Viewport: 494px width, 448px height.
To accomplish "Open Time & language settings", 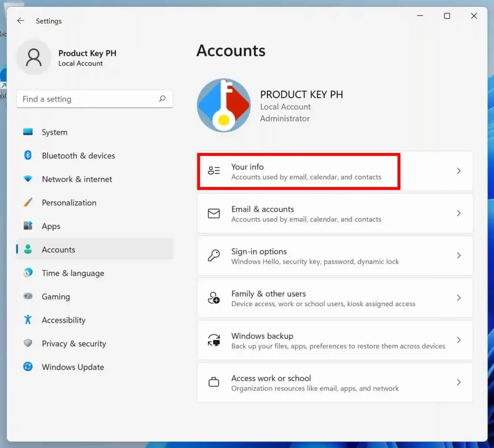I will 95,273.
